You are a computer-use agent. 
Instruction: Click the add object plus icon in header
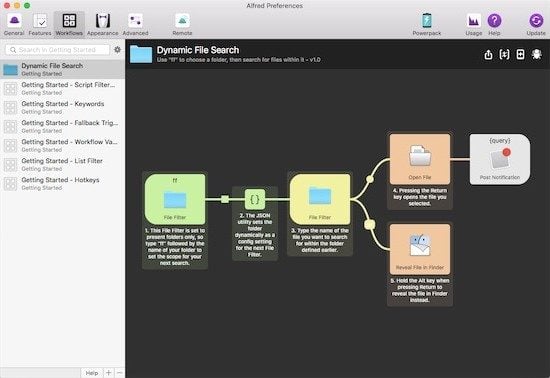click(521, 54)
